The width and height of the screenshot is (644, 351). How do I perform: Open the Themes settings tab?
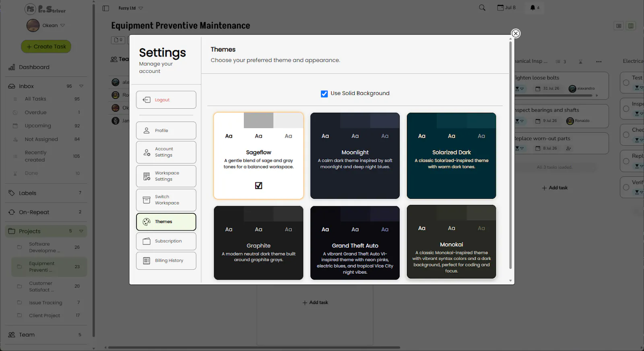click(166, 222)
